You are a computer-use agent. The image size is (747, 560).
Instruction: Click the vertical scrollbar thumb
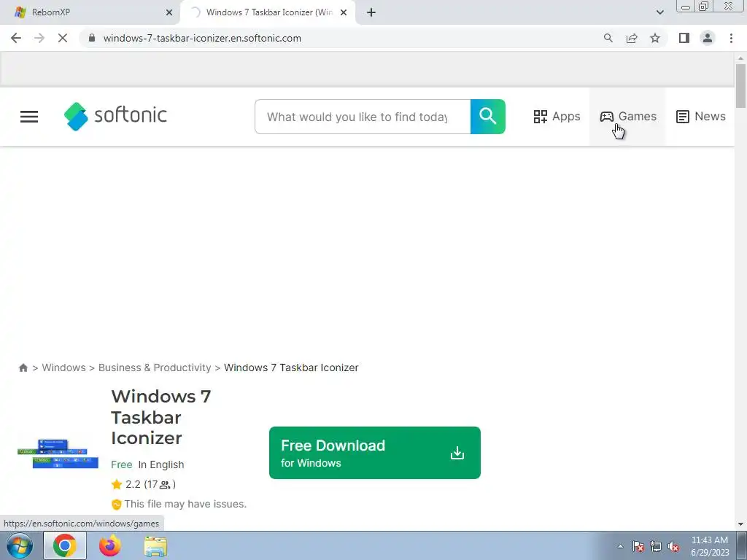(740, 86)
